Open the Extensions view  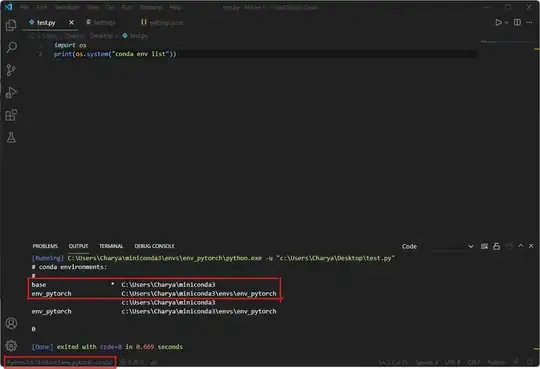tap(11, 115)
